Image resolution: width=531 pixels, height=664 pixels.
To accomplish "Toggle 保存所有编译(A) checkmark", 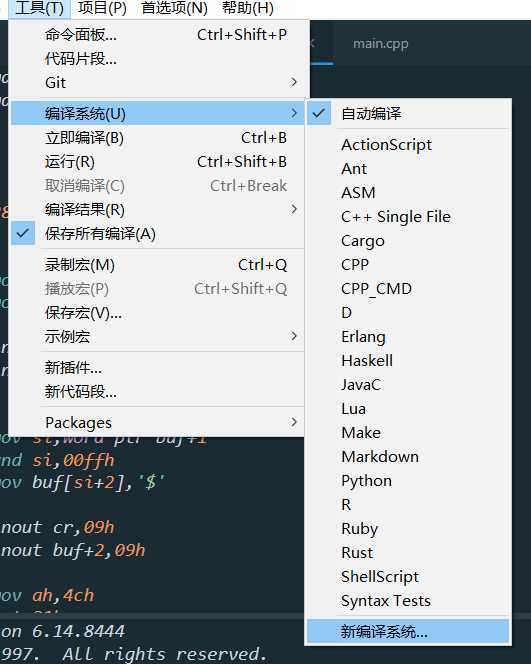I will tap(158, 234).
